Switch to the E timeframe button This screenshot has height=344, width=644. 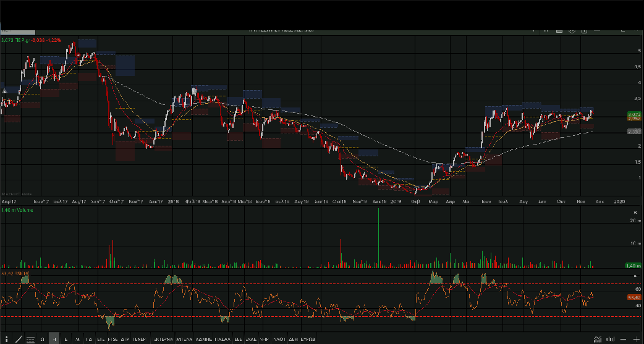pyautogui.click(x=66, y=339)
